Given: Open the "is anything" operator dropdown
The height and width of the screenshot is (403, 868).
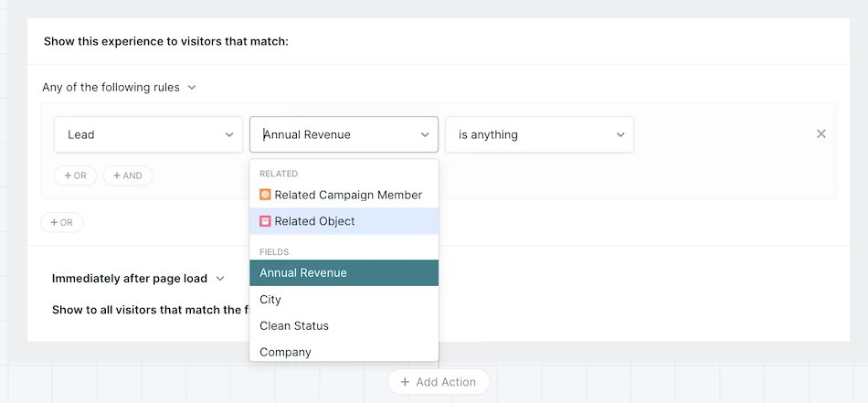Looking at the screenshot, I should coord(540,134).
